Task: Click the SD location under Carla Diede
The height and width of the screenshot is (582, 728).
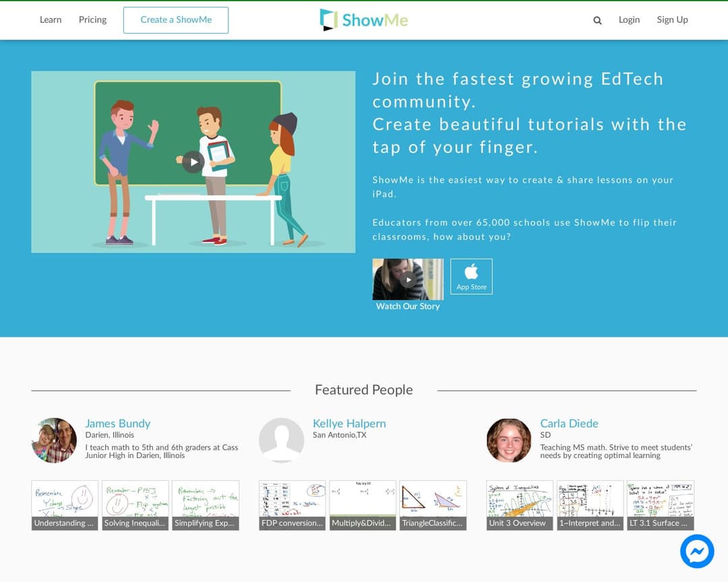Action: click(545, 435)
